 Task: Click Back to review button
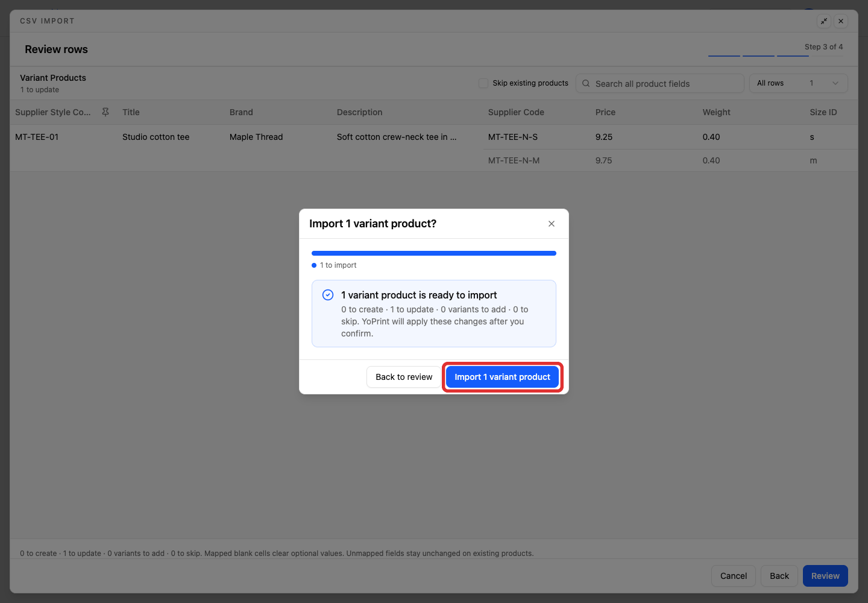404,377
